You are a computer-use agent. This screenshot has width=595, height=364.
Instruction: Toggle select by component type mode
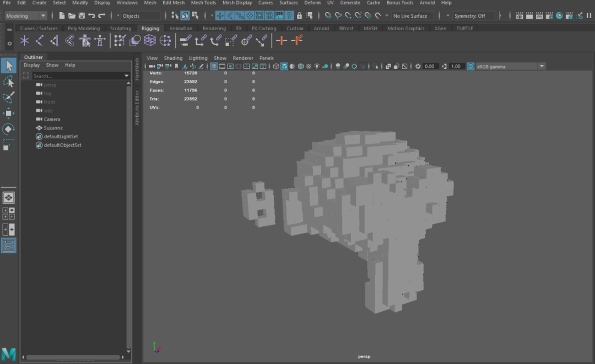pyautogui.click(x=195, y=15)
